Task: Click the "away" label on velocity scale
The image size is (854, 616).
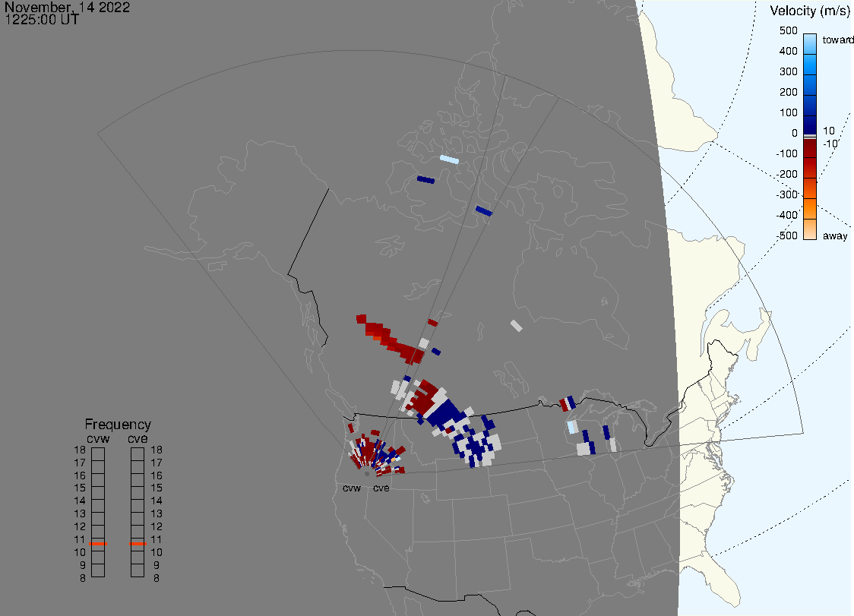Action: [835, 235]
